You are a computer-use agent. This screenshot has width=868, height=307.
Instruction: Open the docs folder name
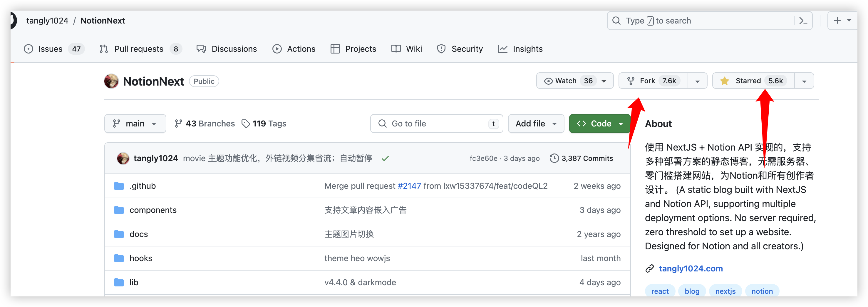(x=138, y=234)
